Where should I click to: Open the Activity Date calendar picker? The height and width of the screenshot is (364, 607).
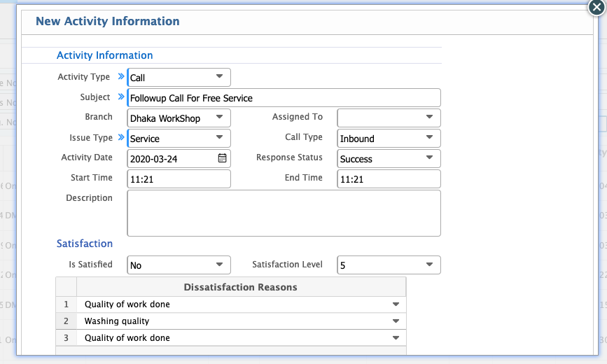[x=222, y=158]
